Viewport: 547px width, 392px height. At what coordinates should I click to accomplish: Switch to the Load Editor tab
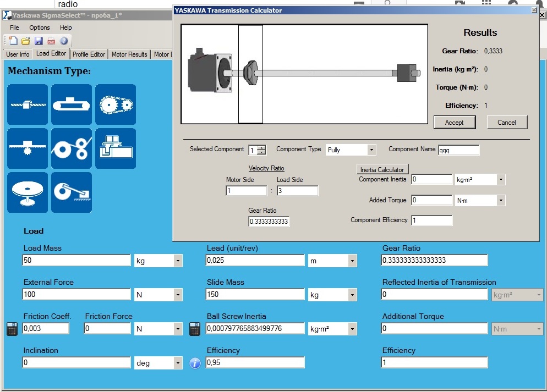click(51, 53)
